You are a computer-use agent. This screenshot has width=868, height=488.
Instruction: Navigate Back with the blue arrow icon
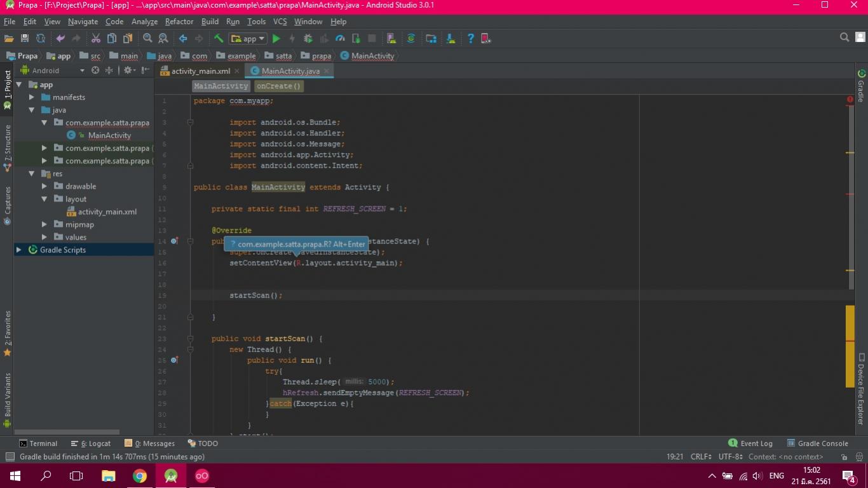click(183, 39)
